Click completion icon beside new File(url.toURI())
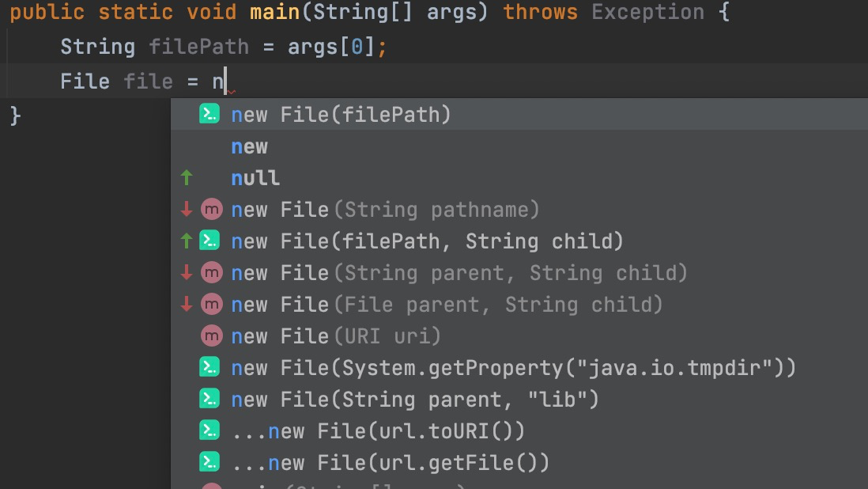The height and width of the screenshot is (489, 868). pos(209,430)
